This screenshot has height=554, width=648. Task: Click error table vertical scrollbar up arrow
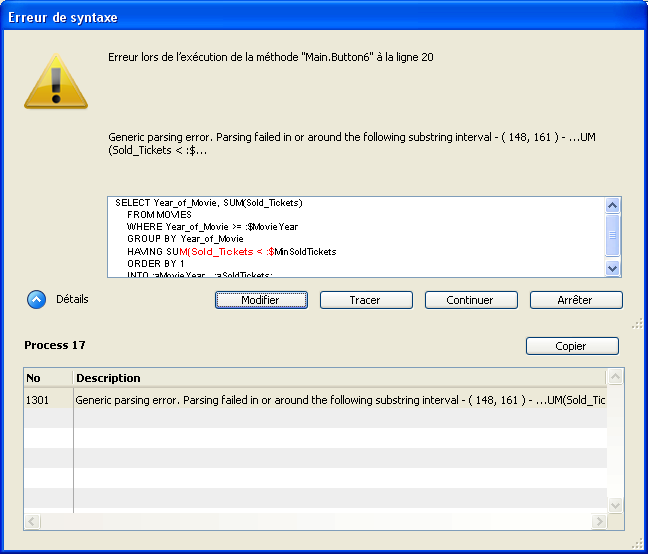pyautogui.click(x=616, y=377)
